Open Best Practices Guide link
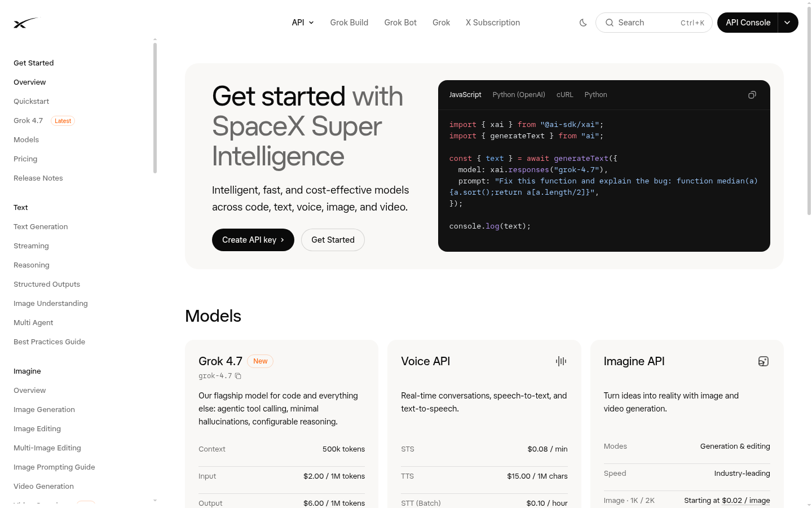Image resolution: width=812 pixels, height=508 pixels. click(x=50, y=342)
